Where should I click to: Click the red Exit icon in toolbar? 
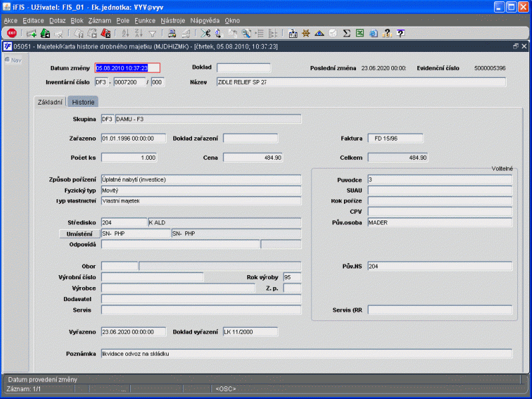point(12,33)
